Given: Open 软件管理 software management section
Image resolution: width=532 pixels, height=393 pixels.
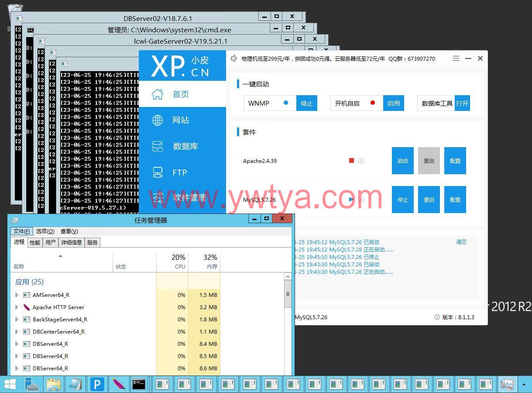Looking at the screenshot, I should point(182,198).
